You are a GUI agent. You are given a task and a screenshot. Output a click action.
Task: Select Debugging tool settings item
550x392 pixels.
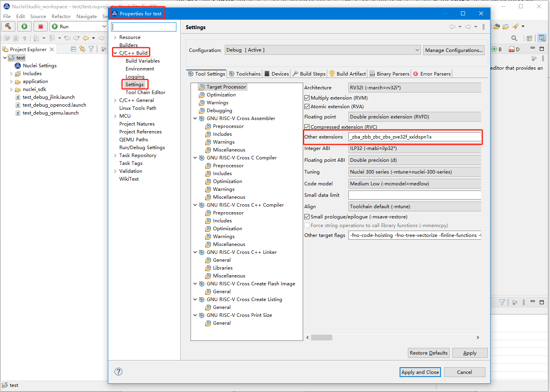coord(219,111)
